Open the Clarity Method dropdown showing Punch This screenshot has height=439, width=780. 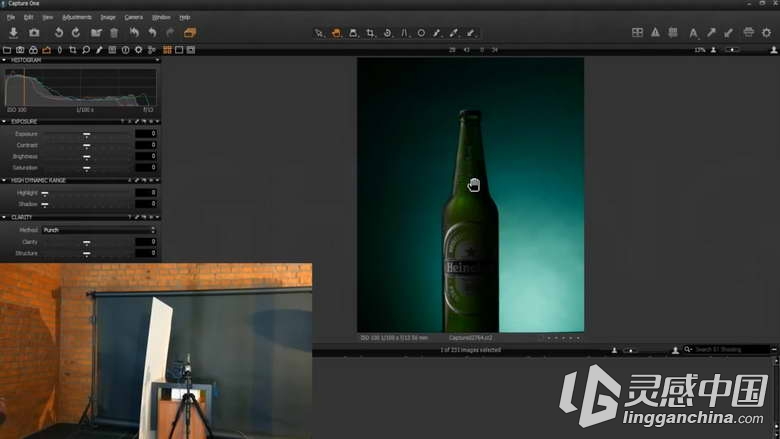click(x=99, y=230)
